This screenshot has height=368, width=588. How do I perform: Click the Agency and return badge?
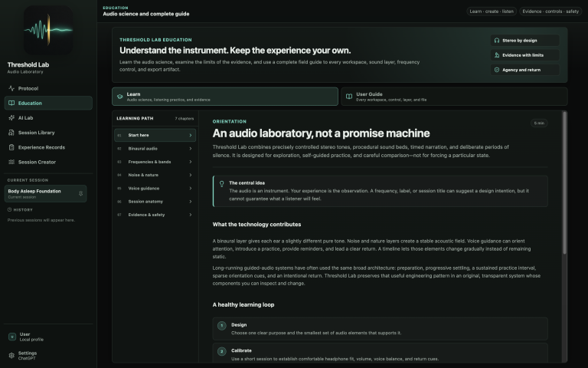pos(525,70)
